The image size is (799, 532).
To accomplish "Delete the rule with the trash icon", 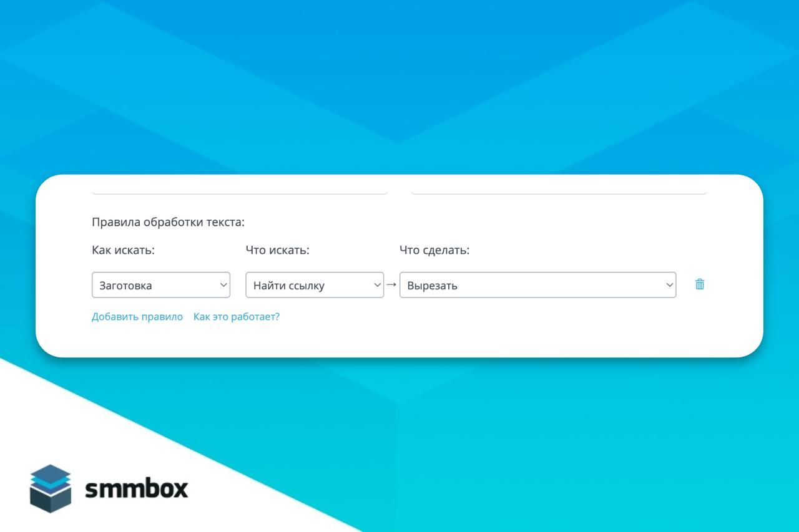I will (x=700, y=284).
